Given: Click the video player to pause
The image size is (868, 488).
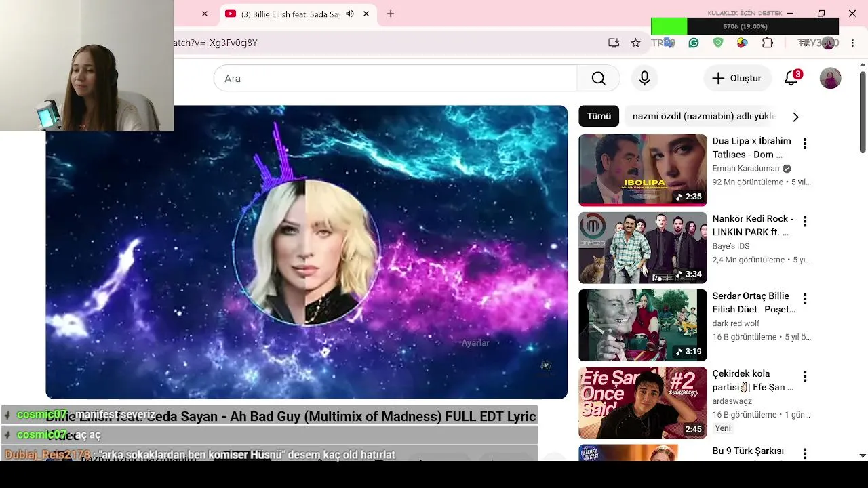Looking at the screenshot, I should pos(307,252).
